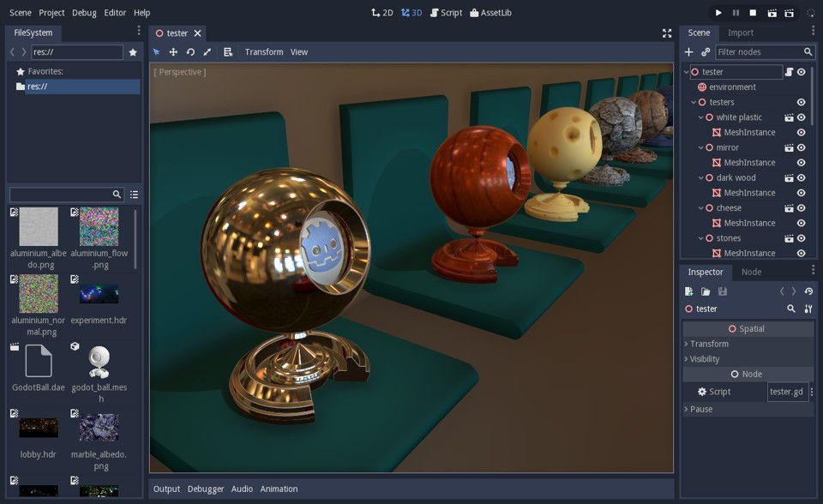This screenshot has width=823, height=504.
Task: Switch to the 2D editor mode
Action: [x=384, y=12]
